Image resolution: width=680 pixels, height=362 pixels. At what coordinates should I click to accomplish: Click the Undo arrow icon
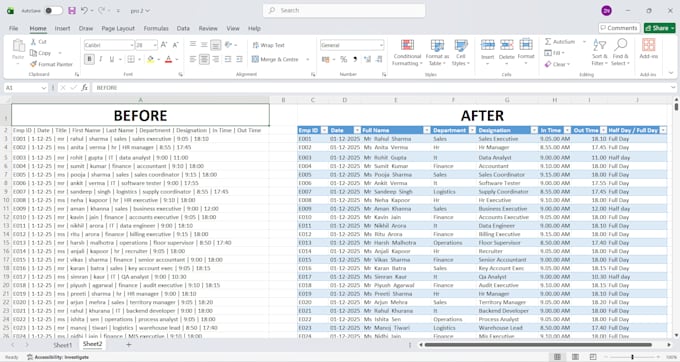coord(85,10)
